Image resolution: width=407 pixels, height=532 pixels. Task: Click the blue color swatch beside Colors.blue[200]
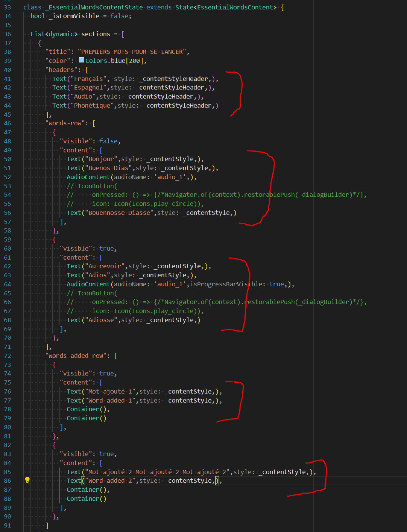point(82,60)
